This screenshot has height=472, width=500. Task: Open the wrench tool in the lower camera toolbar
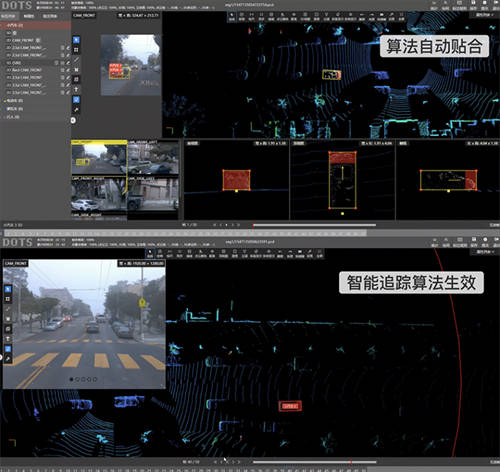[8, 359]
